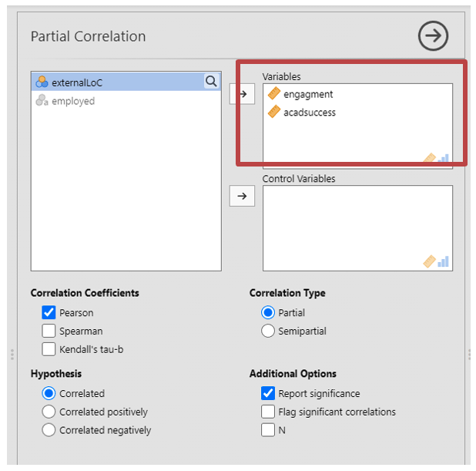Move variable to Control Variables arrow

coord(243,196)
